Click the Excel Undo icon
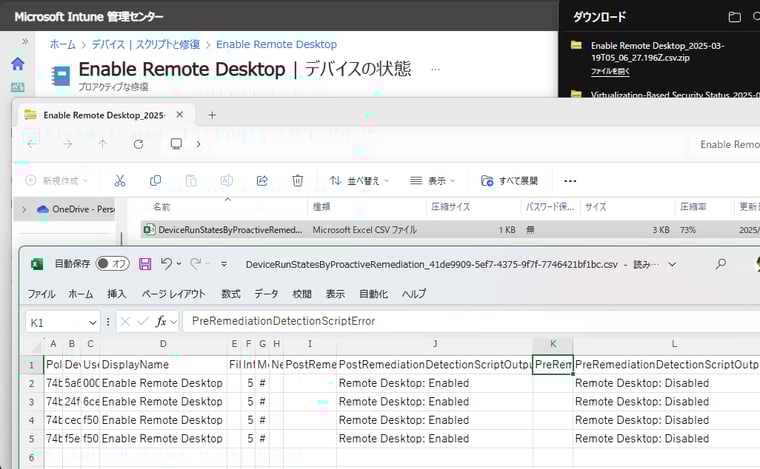 tap(166, 264)
